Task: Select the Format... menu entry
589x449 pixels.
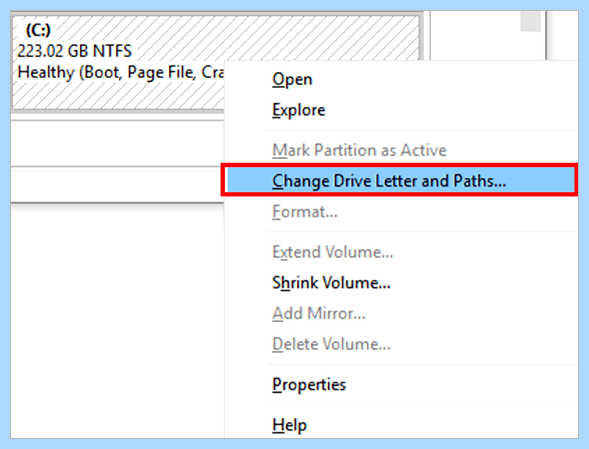Action: [401, 212]
